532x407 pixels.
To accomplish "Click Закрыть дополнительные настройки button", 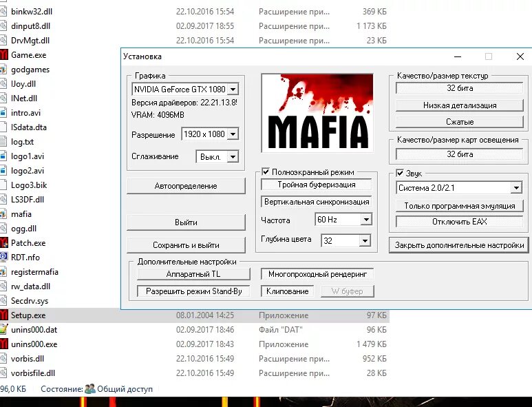I will [x=459, y=245].
